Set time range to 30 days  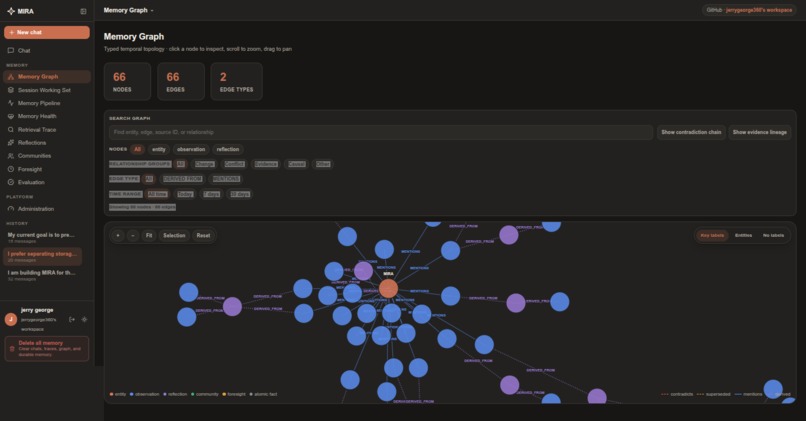pos(240,194)
